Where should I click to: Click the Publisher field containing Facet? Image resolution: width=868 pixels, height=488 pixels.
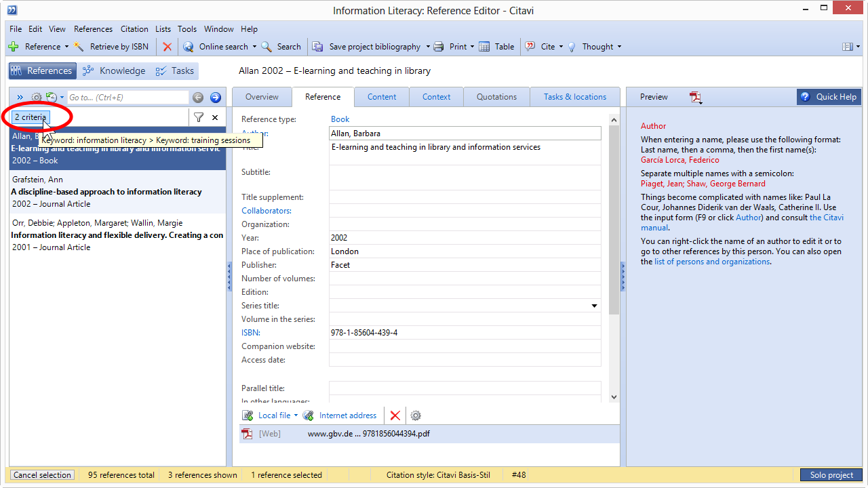coord(465,265)
